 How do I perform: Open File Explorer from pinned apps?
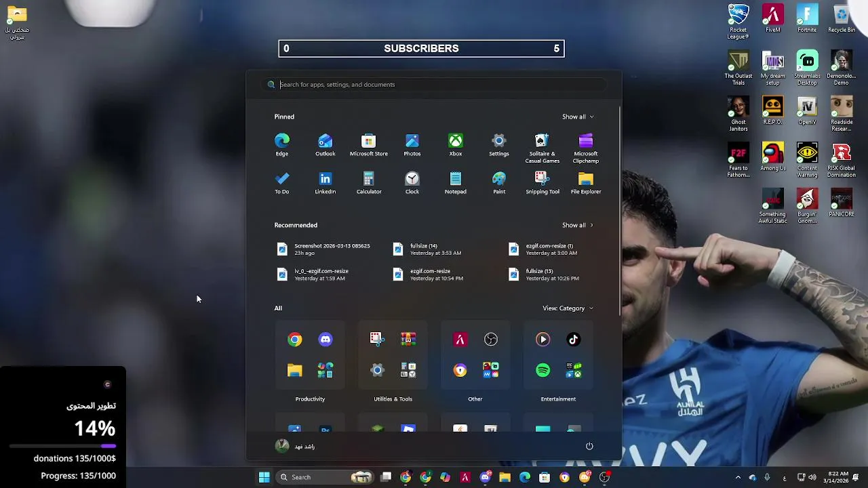tap(586, 183)
